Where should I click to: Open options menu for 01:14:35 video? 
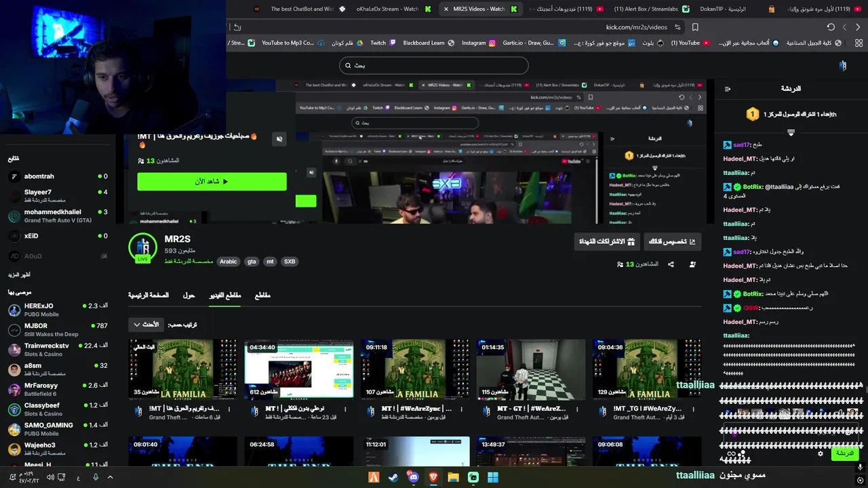coord(577,409)
